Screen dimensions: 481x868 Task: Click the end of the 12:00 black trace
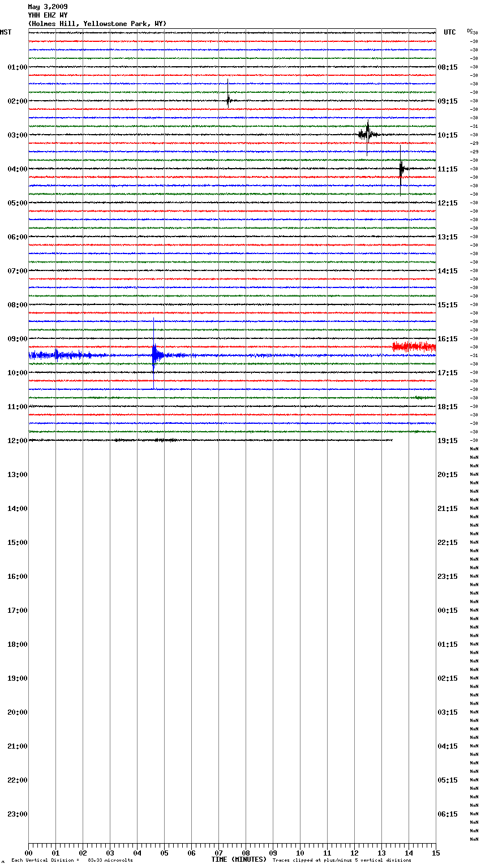392,440
